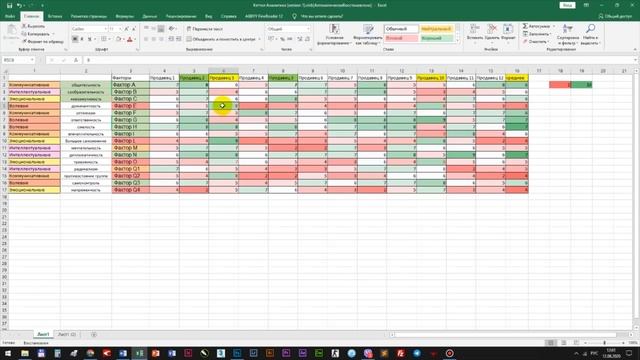
Task: Expand the cell styles gallery
Action: click(457, 40)
